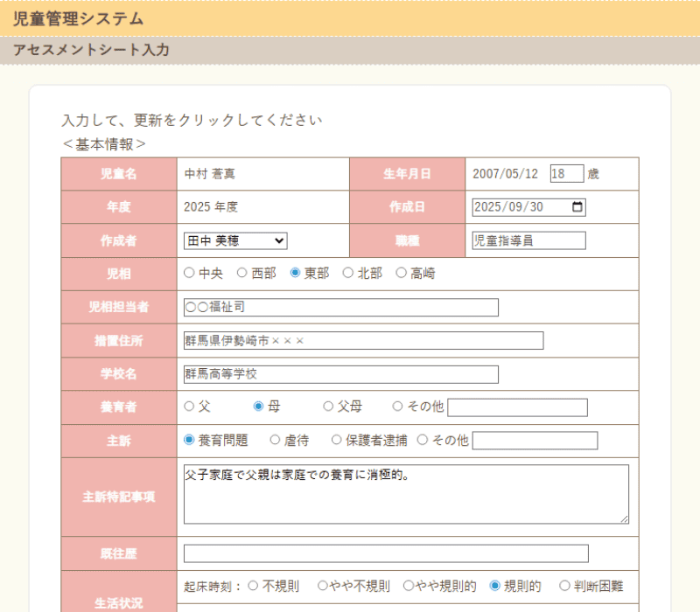Pick 高崎 radio option in 児相 row
This screenshot has width=700, height=612.
(402, 273)
